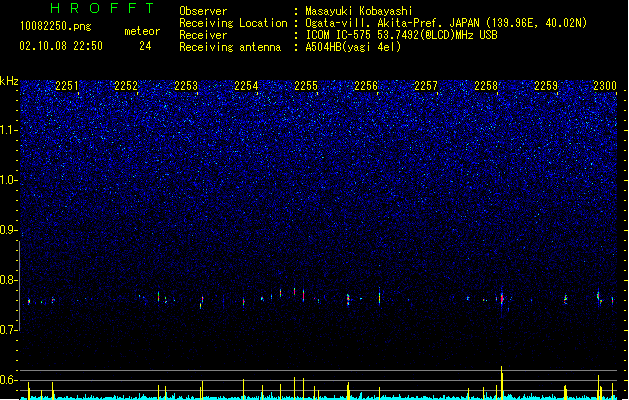Click the Observer label
The height and width of the screenshot is (400, 629).
(x=203, y=11)
